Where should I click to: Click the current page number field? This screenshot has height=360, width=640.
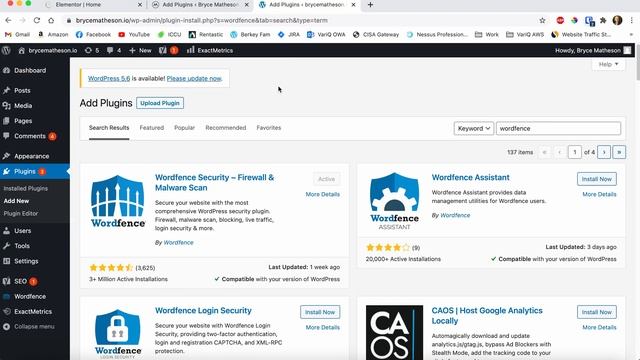(x=575, y=152)
